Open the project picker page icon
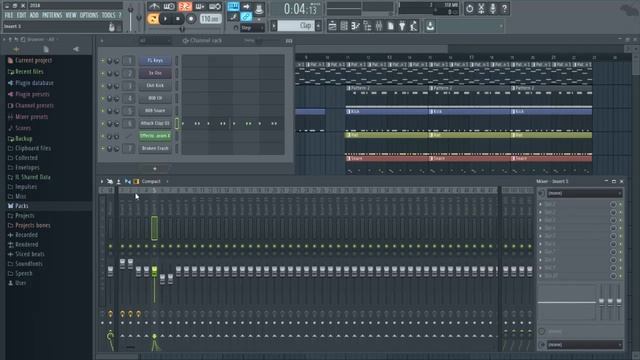Viewport: 640px width, 360px height. tap(391, 26)
